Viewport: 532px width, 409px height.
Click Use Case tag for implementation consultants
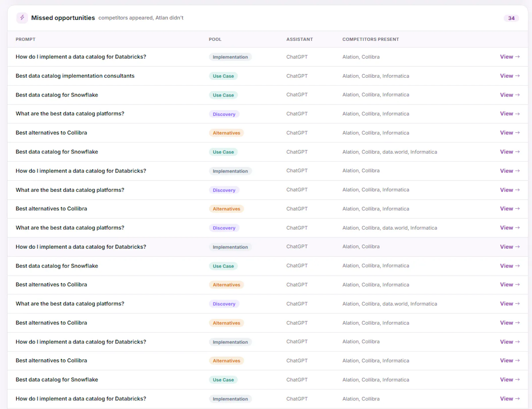click(x=223, y=76)
